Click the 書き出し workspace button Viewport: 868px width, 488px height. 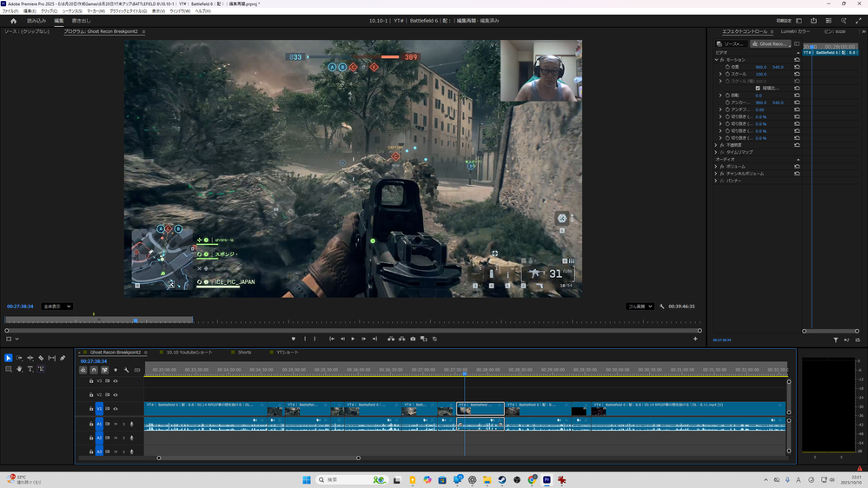coord(81,20)
